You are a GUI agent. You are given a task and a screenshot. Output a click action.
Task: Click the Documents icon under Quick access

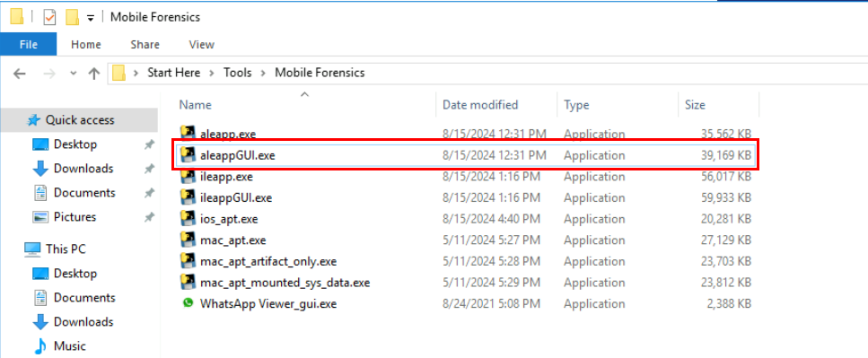pos(40,193)
